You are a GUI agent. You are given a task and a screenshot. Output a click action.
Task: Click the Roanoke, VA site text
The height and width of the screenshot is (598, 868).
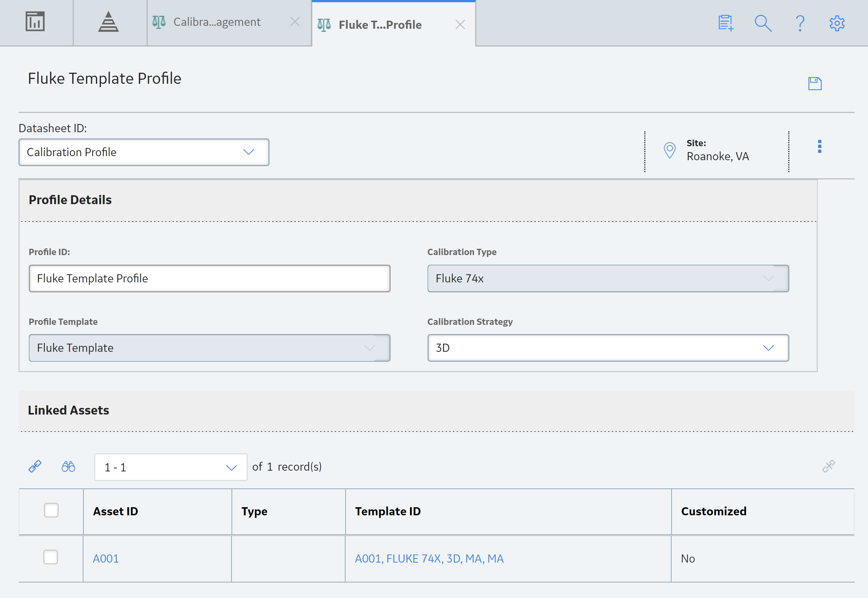pyautogui.click(x=718, y=156)
